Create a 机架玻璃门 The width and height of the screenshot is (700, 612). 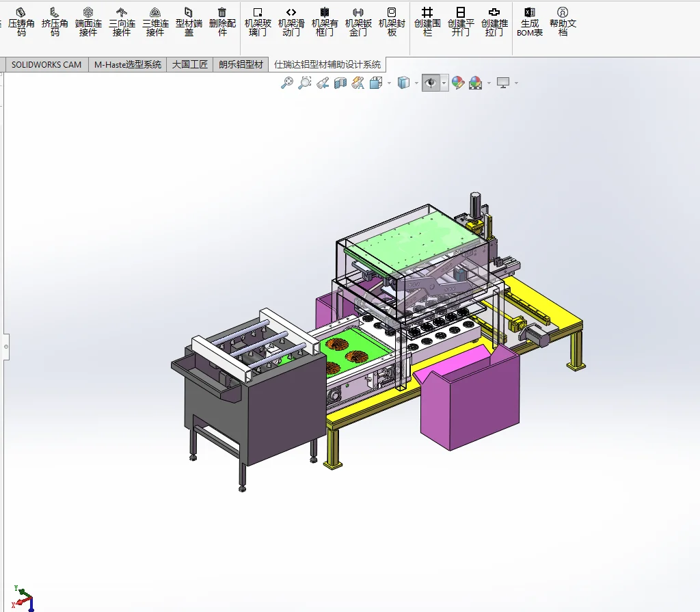[258, 21]
